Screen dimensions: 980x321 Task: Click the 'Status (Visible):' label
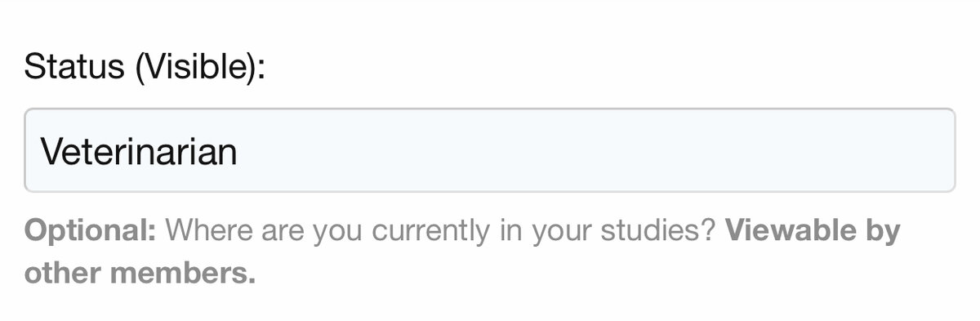click(145, 68)
